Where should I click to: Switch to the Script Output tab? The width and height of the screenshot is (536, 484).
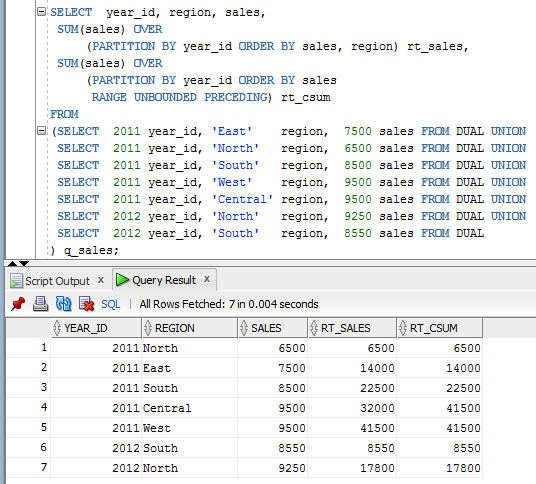[x=57, y=281]
